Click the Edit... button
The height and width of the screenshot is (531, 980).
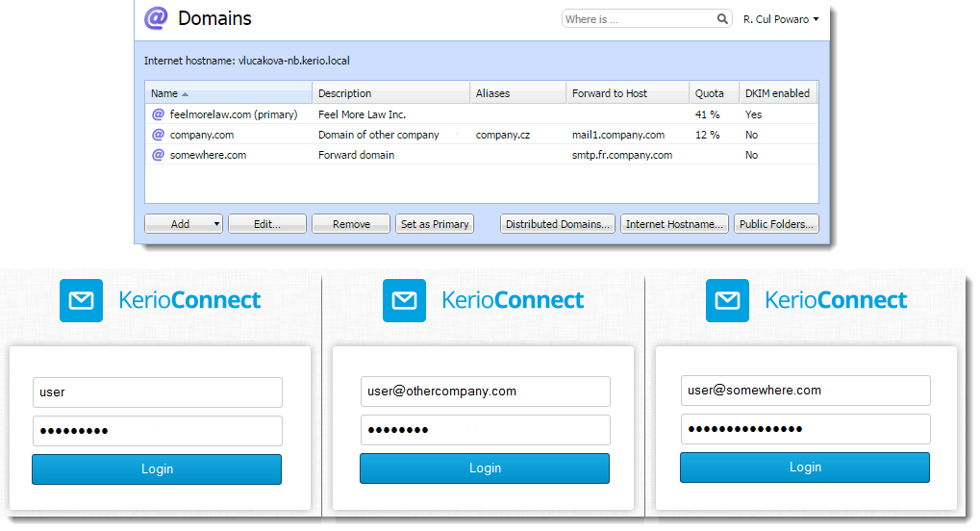click(x=266, y=224)
